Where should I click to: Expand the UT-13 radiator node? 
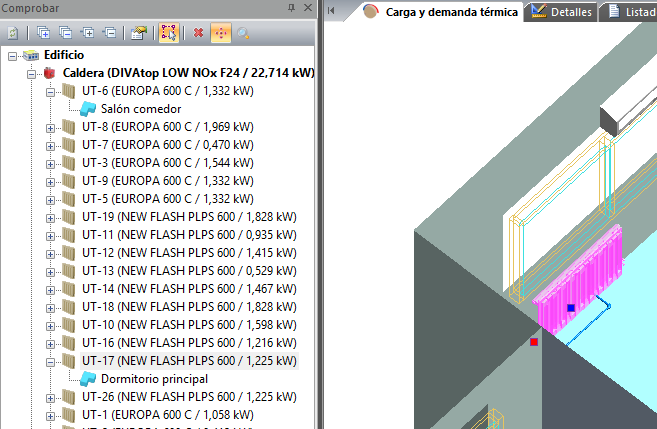pyautogui.click(x=50, y=272)
